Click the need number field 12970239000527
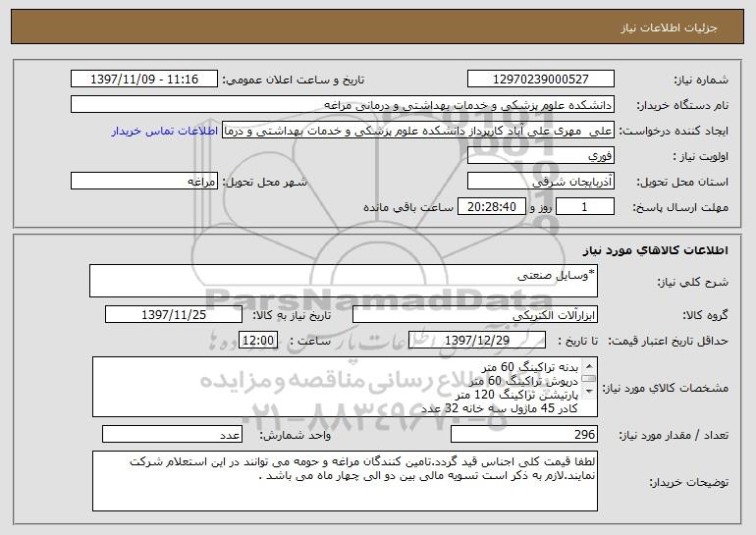This screenshot has width=756, height=535. click(540, 80)
